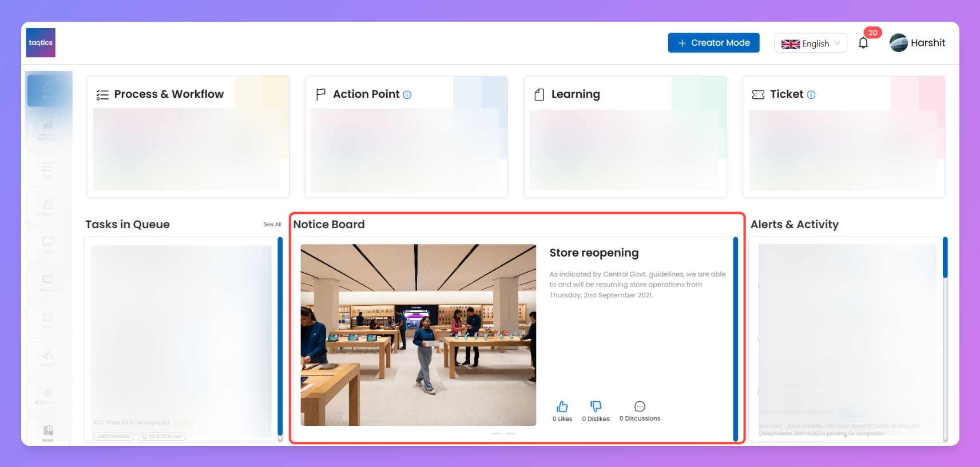980x467 pixels.
Task: Open the English language dropdown
Action: 811,43
